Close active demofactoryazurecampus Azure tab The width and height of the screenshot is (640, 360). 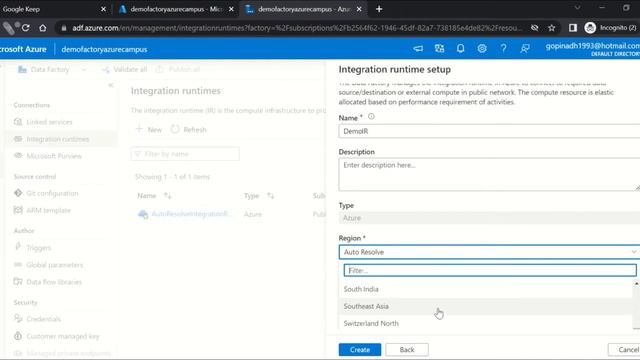pyautogui.click(x=359, y=9)
